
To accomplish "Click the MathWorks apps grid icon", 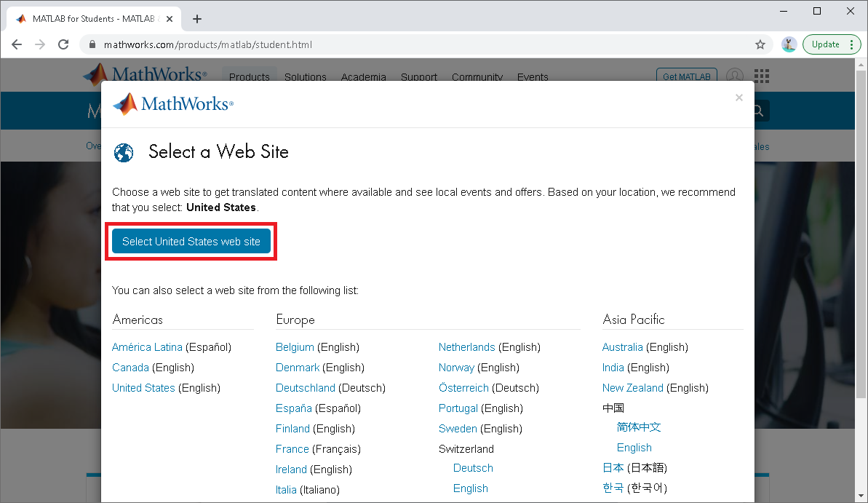I will pos(761,76).
